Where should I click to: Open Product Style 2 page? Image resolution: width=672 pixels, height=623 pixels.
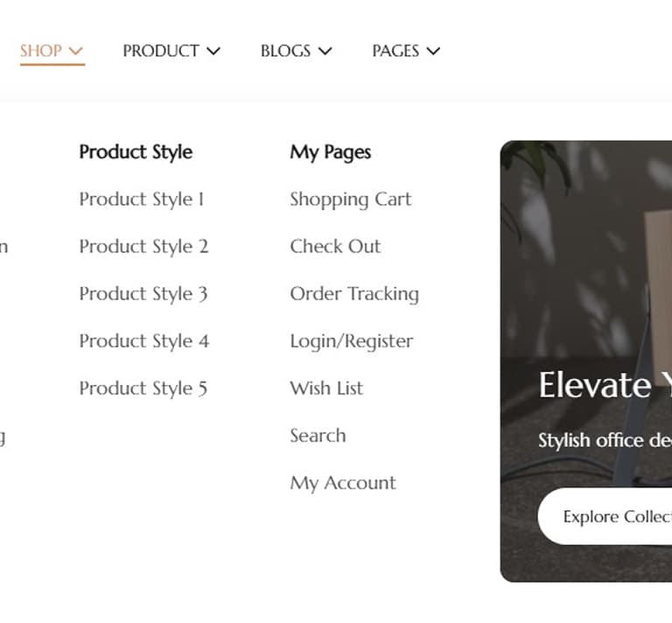click(x=143, y=247)
